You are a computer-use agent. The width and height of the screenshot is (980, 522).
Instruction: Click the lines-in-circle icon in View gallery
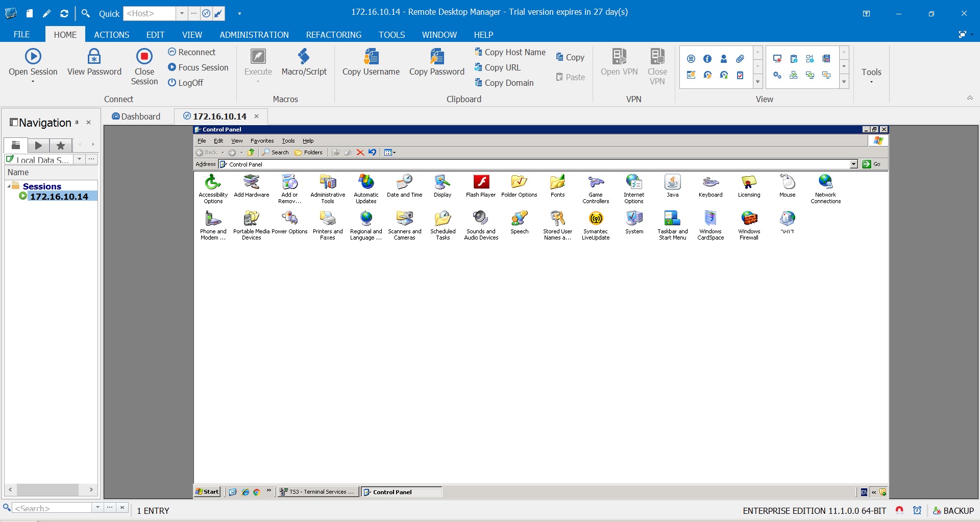691,59
